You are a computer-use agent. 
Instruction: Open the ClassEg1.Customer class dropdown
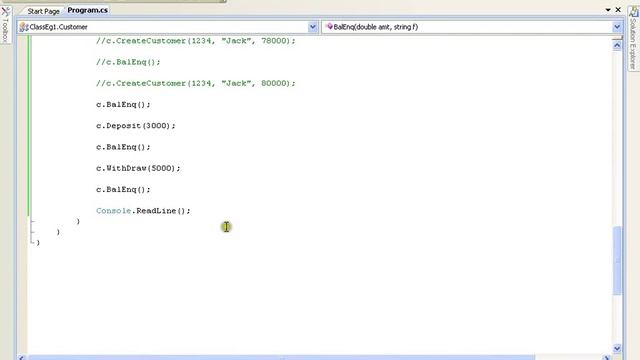312,27
